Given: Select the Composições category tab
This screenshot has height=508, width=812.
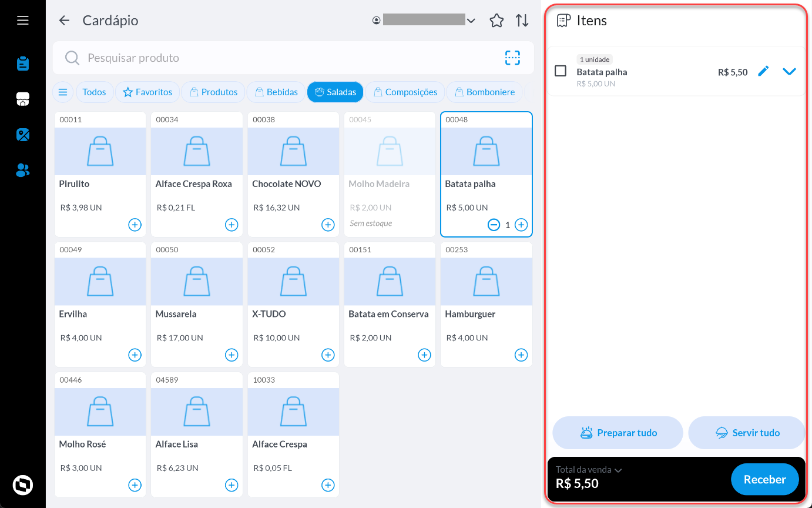Looking at the screenshot, I should point(405,92).
